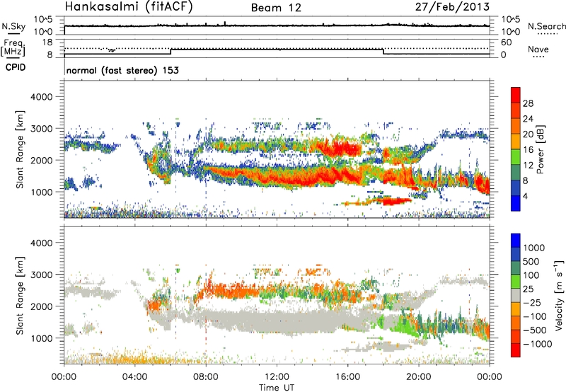566x392 pixels.
Task: Click the '16' label on power color bar
Action: click(x=528, y=150)
